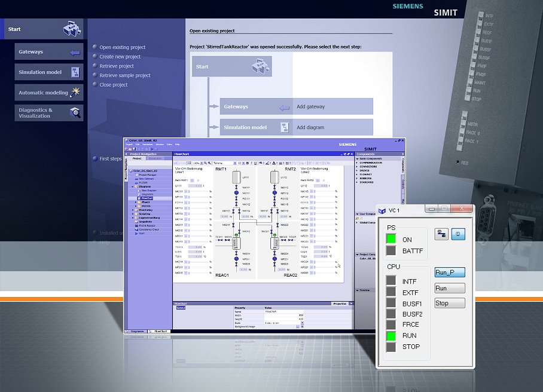Click the arrow icon on workflow Gateways tile
This screenshot has width=543, height=392.
pos(284,108)
